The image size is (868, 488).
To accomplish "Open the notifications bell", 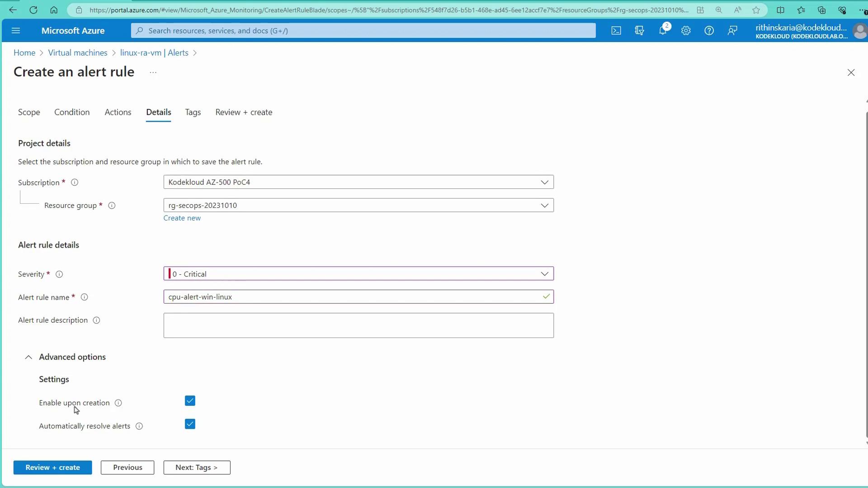I will 663,31.
